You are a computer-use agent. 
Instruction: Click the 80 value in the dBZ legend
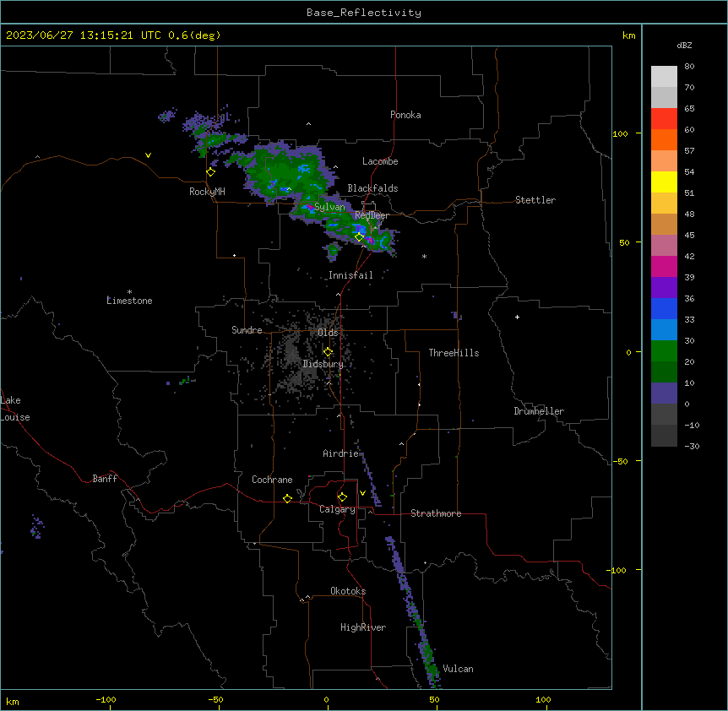[689, 67]
